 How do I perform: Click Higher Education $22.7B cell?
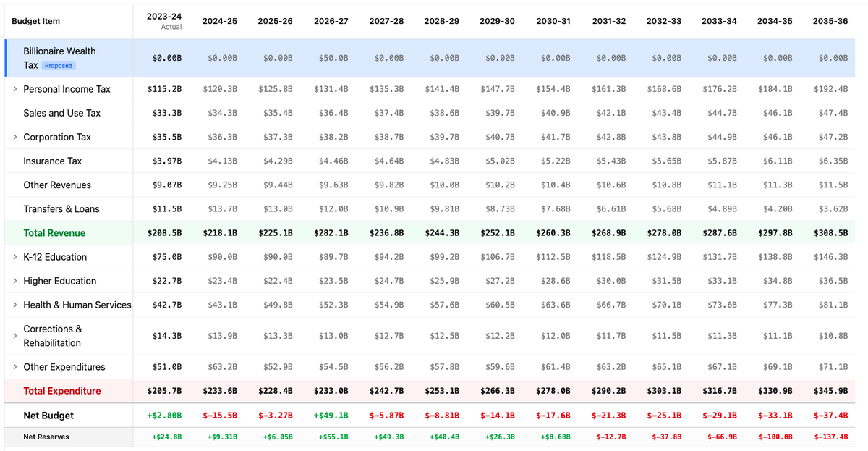(167, 281)
